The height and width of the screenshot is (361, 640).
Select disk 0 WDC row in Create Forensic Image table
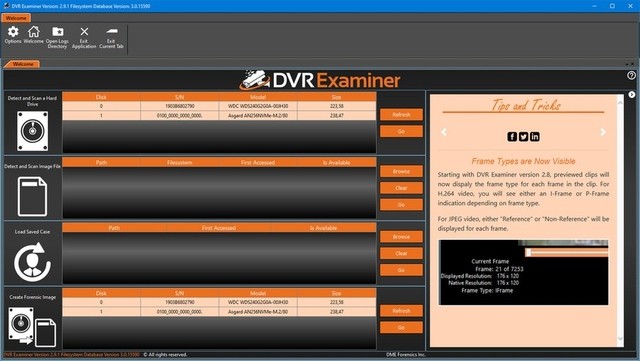[x=219, y=302]
